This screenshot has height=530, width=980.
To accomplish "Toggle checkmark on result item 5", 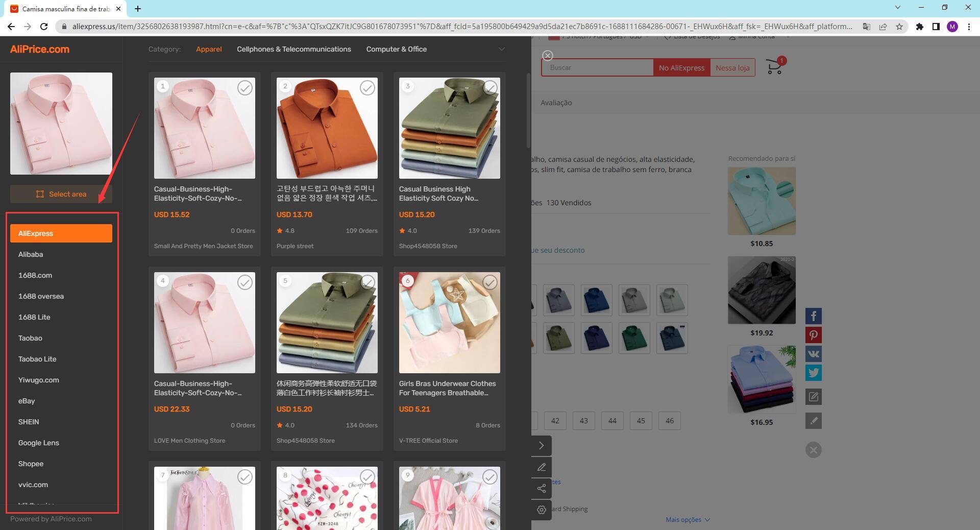I will point(367,282).
